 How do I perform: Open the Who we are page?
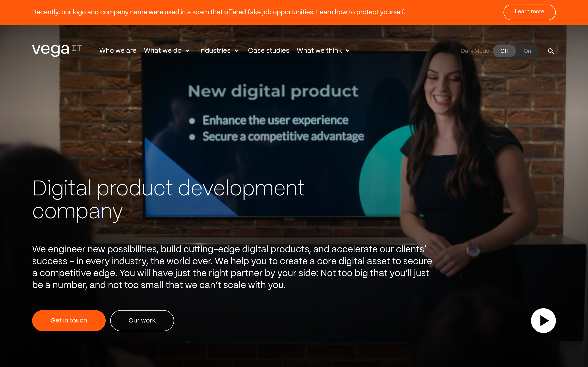point(118,50)
